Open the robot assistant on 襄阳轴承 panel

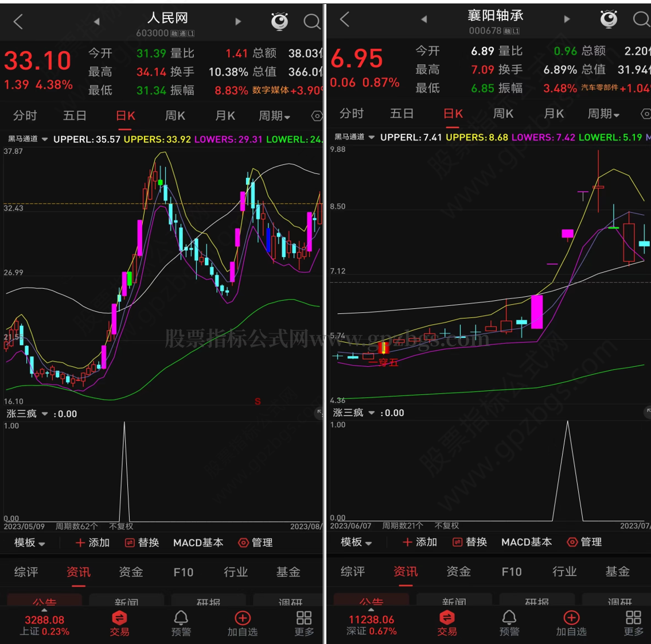[609, 19]
